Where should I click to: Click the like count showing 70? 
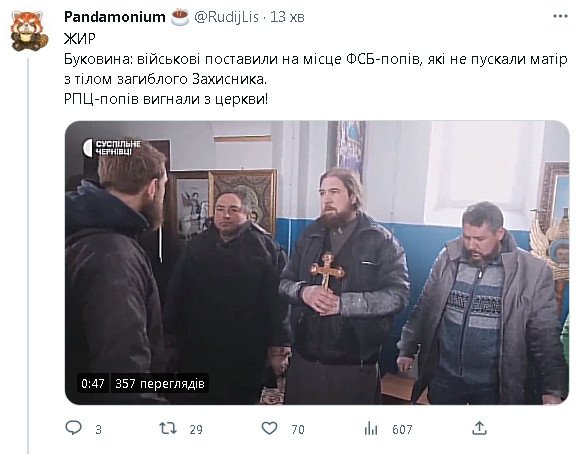pos(298,430)
